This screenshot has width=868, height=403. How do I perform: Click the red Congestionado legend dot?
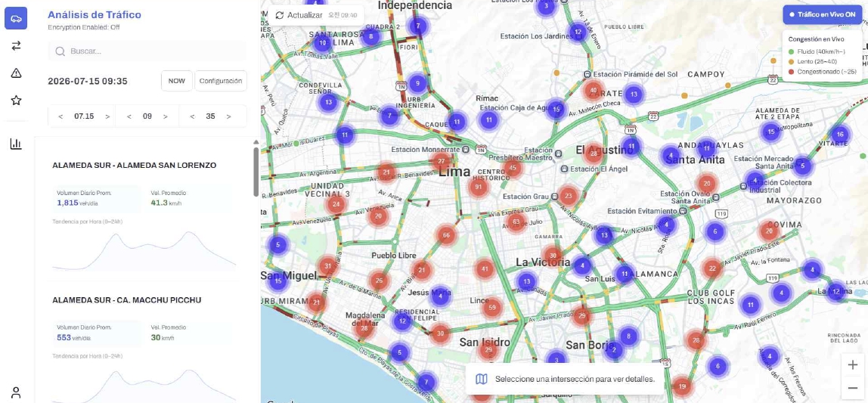[x=791, y=71]
